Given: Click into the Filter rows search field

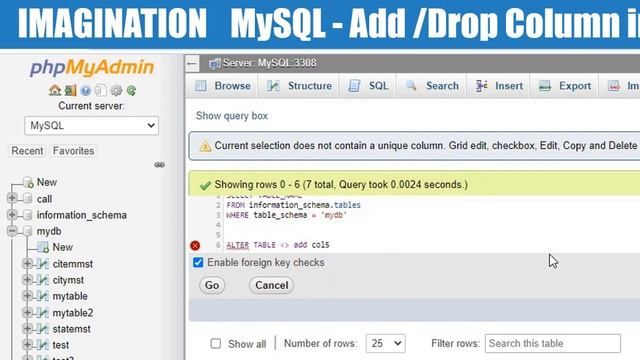Looking at the screenshot, I should [x=553, y=343].
